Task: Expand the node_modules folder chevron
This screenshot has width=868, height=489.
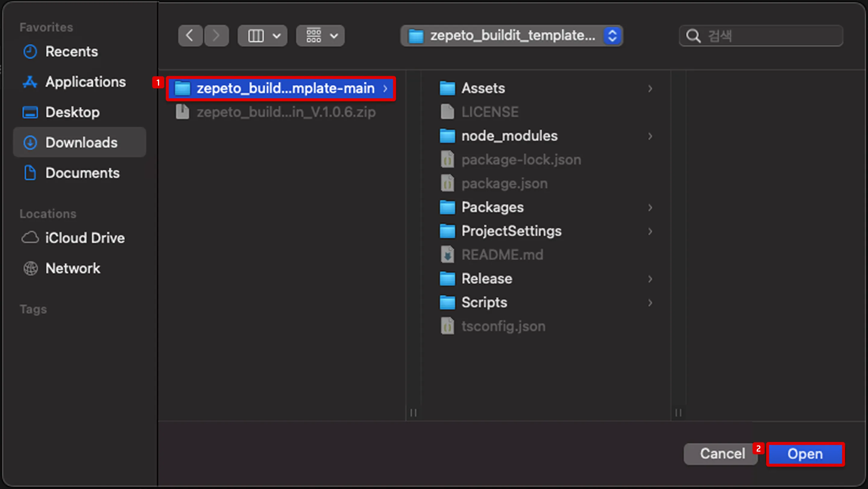Action: (650, 136)
